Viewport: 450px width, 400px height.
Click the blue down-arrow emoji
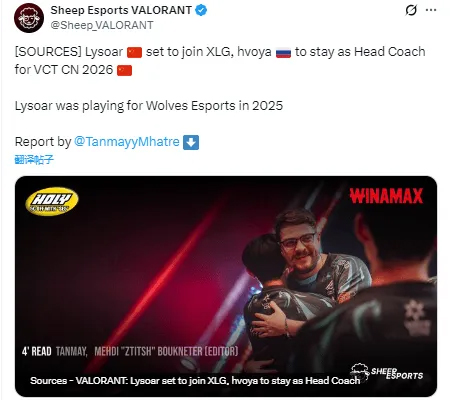(191, 142)
